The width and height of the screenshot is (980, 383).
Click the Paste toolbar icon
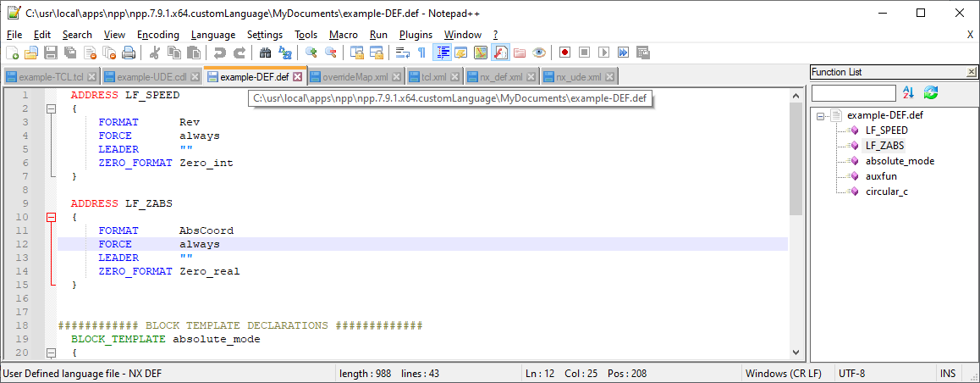(194, 53)
